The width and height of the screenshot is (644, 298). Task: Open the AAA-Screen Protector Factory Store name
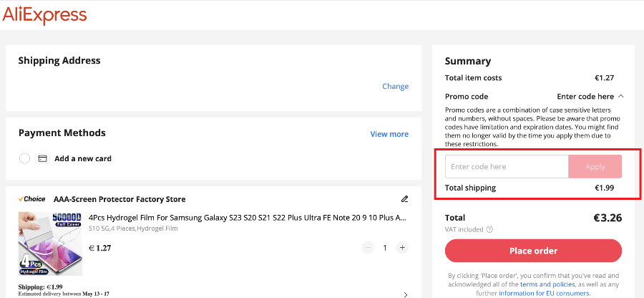point(119,199)
